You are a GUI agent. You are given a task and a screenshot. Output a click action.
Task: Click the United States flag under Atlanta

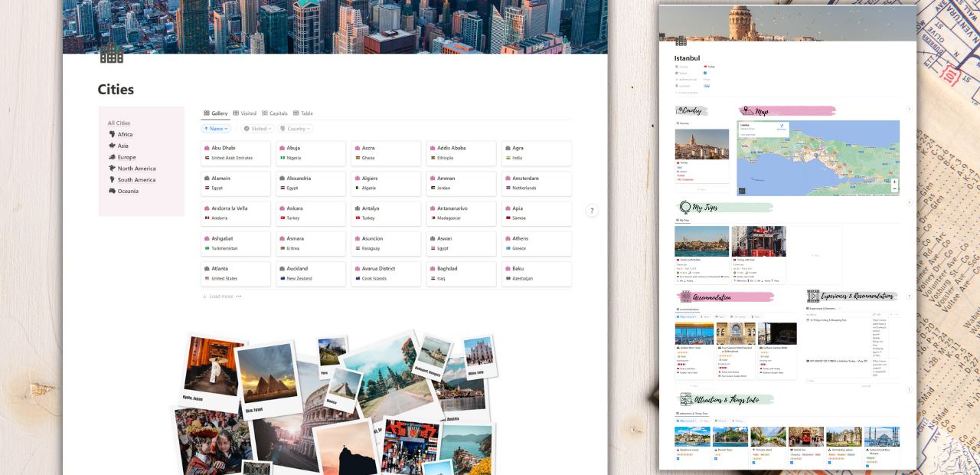[x=207, y=279]
